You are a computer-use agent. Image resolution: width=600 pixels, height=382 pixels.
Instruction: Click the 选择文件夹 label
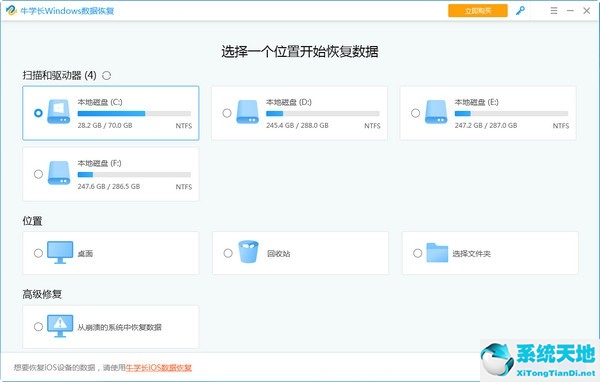[x=471, y=253]
